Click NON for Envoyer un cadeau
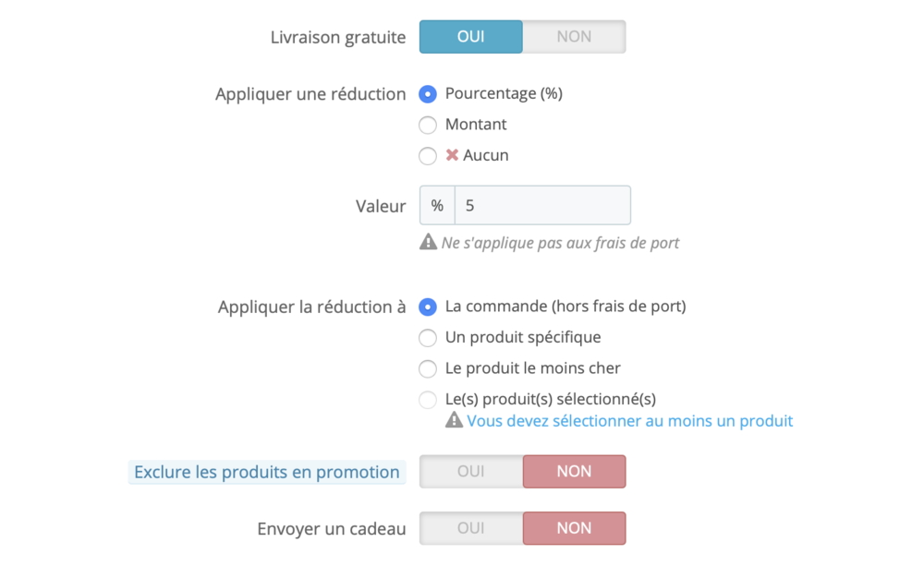Screen dimensions: 924x578 coord(574,528)
